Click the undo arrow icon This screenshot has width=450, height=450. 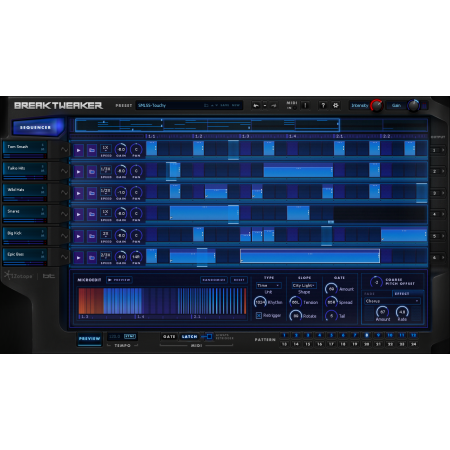256,106
